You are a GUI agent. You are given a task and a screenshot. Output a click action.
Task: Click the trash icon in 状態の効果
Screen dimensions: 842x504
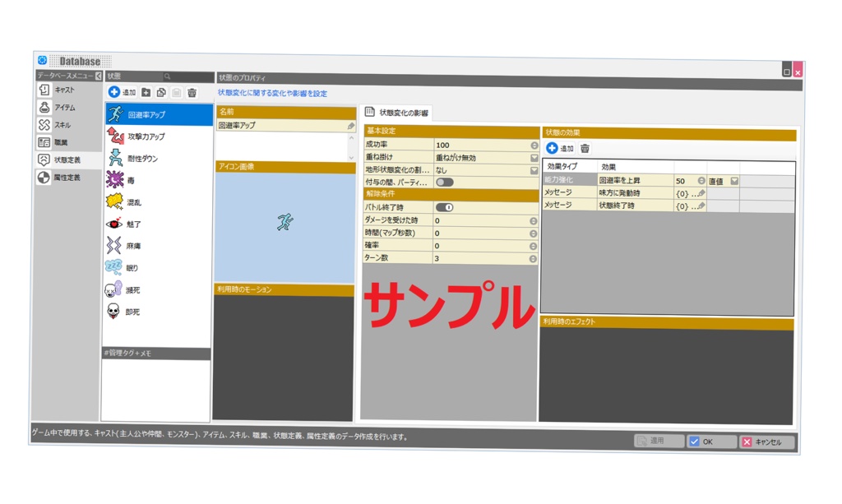tap(585, 148)
